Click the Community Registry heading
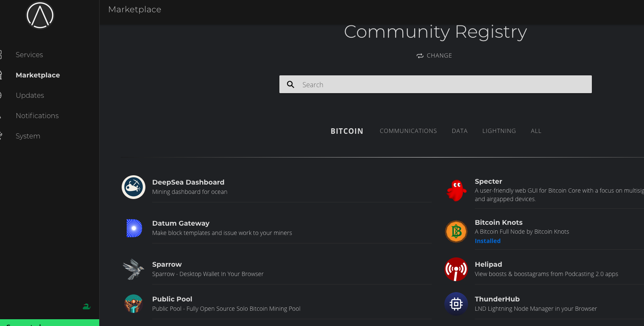 [435, 32]
